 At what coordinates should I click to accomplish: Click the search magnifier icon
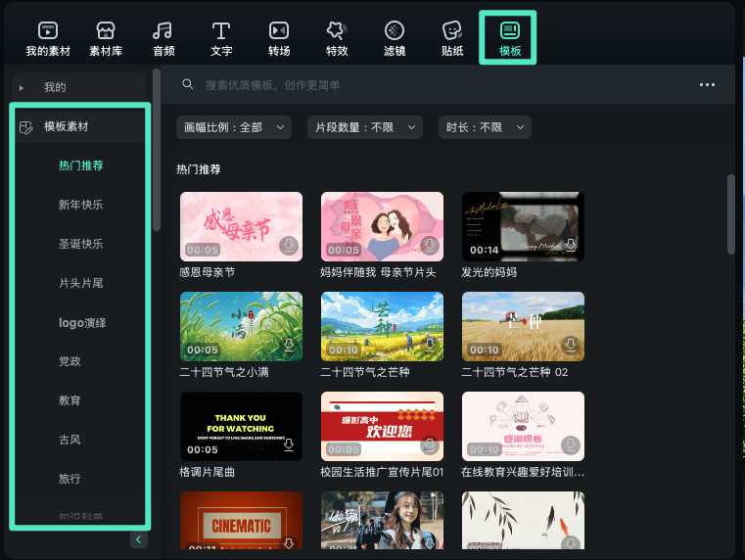click(x=188, y=84)
